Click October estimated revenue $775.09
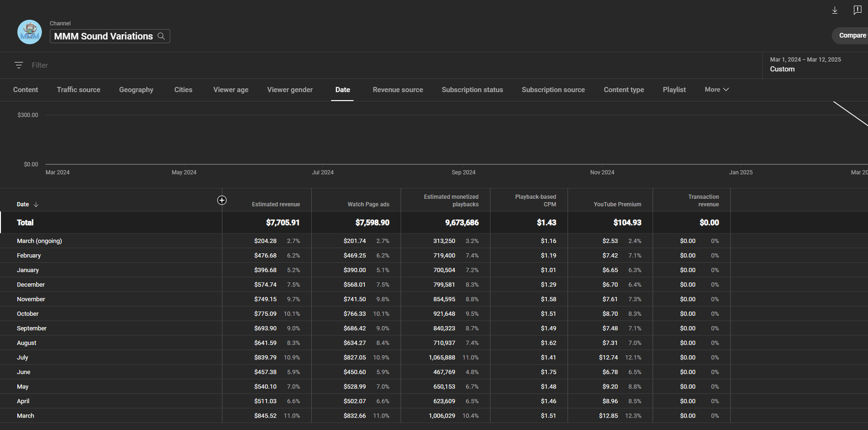This screenshot has width=868, height=430. click(265, 314)
